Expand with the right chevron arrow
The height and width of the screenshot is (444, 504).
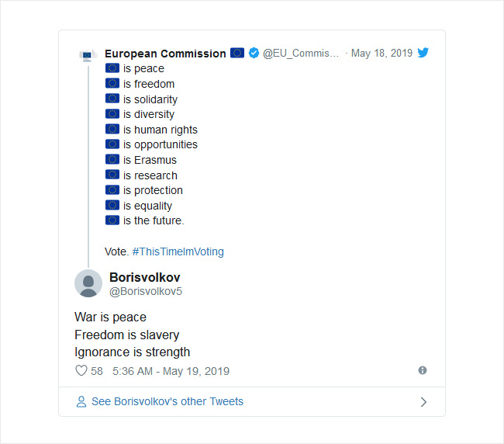click(x=423, y=402)
